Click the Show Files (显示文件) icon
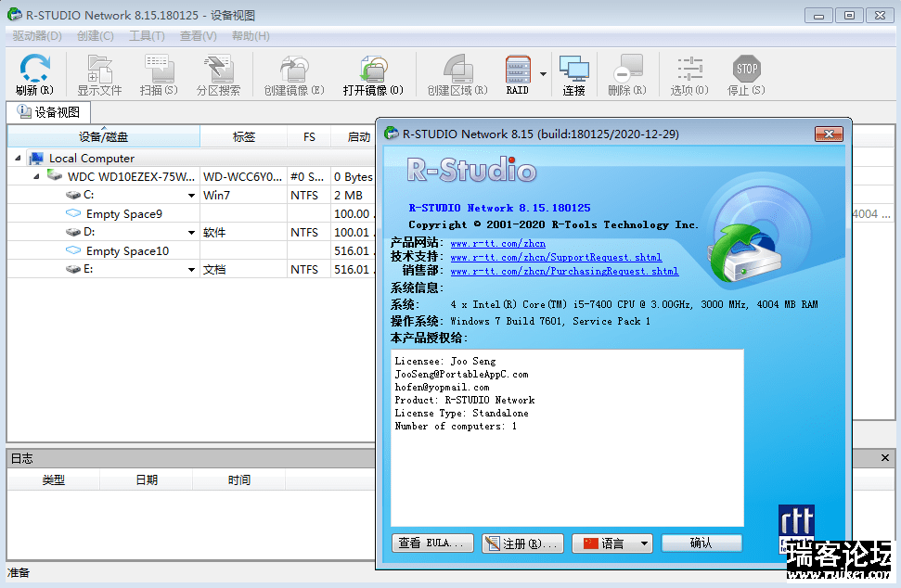 (x=99, y=69)
